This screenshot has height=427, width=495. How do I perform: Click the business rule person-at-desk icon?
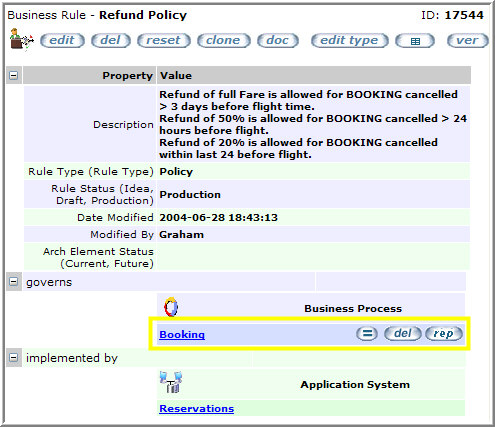22,39
